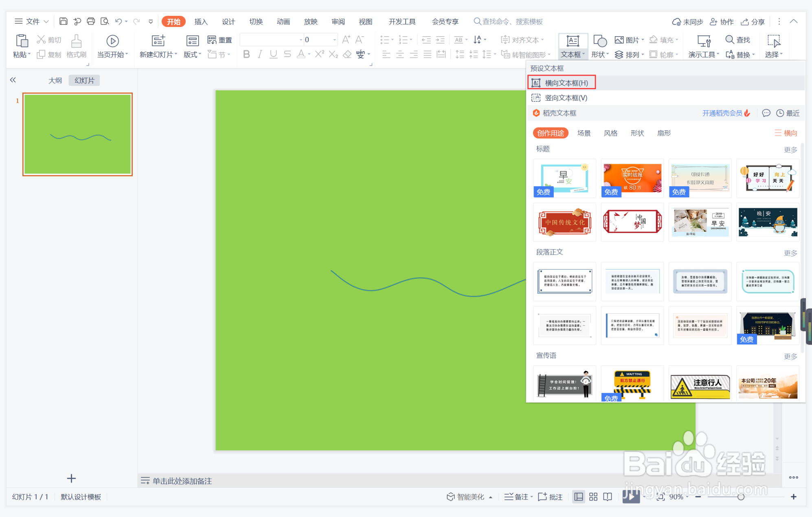The width and height of the screenshot is (812, 517).
Task: Click the Share (分享) button
Action: 753,21
